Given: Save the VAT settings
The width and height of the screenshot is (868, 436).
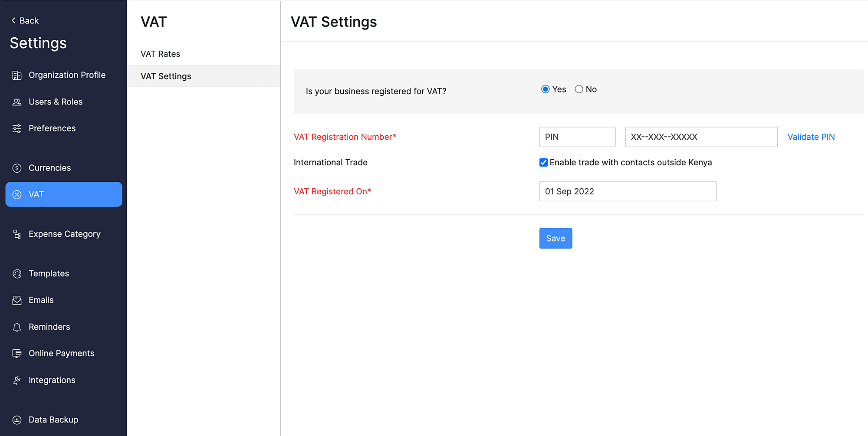Looking at the screenshot, I should coord(556,238).
